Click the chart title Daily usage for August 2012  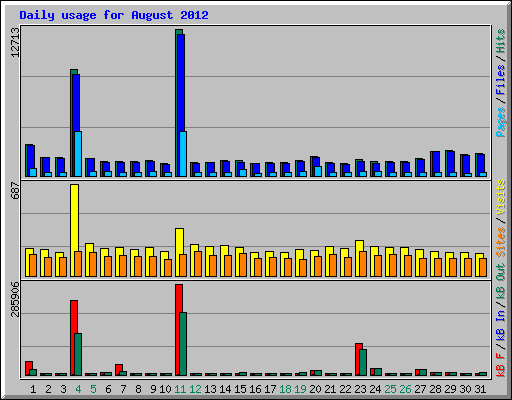point(114,15)
